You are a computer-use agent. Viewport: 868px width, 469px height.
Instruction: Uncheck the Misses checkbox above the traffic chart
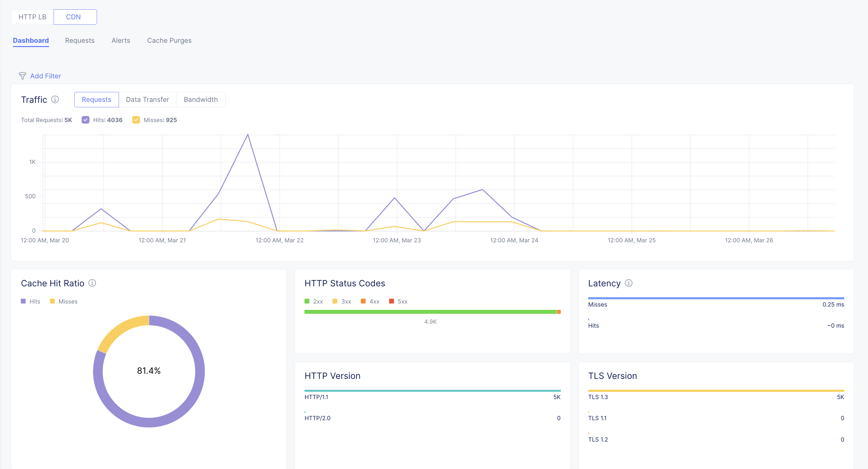tap(136, 120)
